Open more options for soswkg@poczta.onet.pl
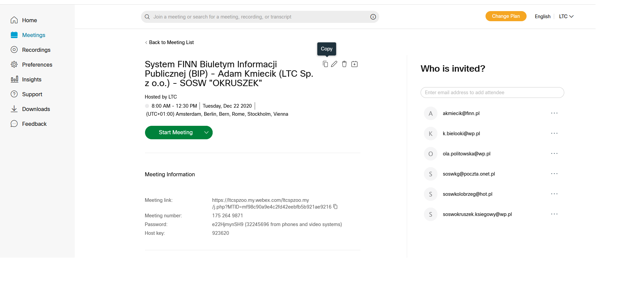 (x=554, y=174)
